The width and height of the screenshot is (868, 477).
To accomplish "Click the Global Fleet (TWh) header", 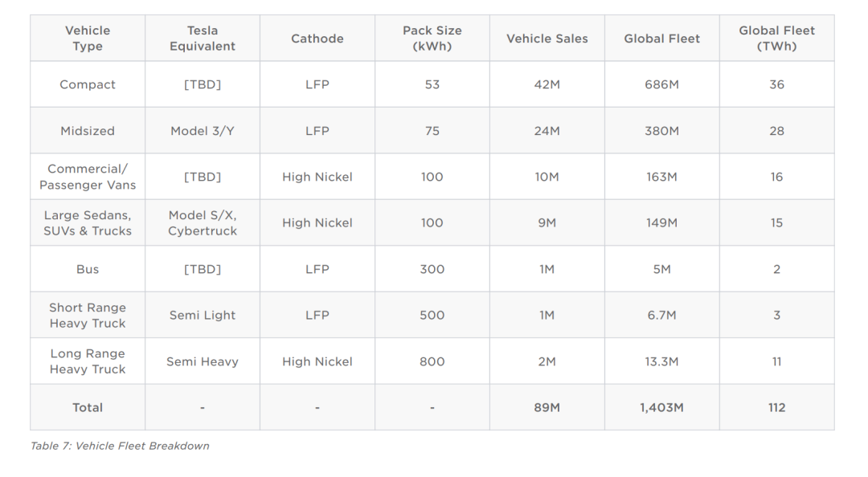I will click(776, 39).
